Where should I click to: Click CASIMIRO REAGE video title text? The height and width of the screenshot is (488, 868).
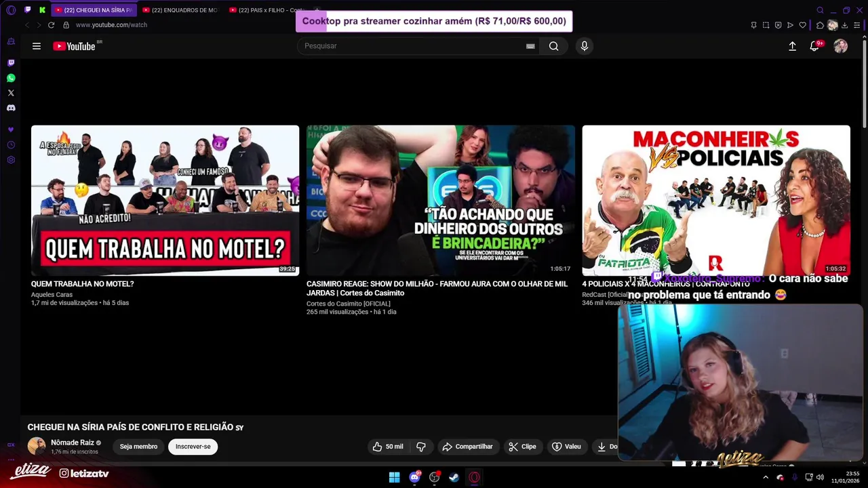437,289
